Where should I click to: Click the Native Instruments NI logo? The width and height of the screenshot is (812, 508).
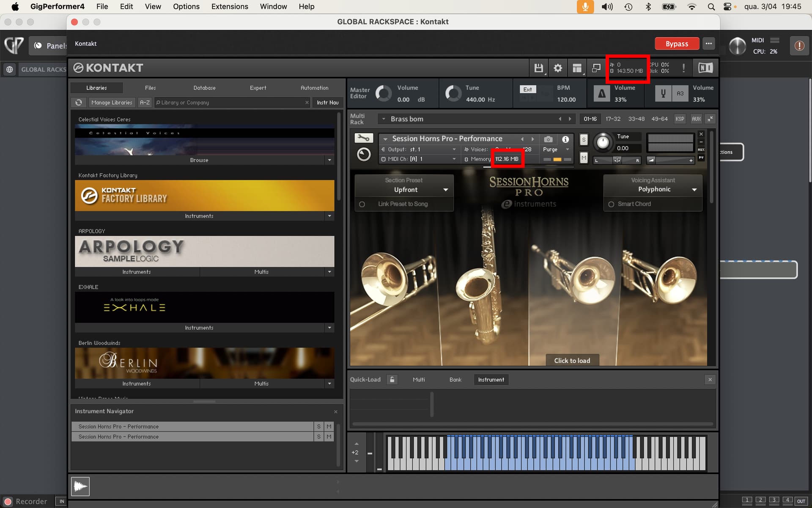[705, 68]
